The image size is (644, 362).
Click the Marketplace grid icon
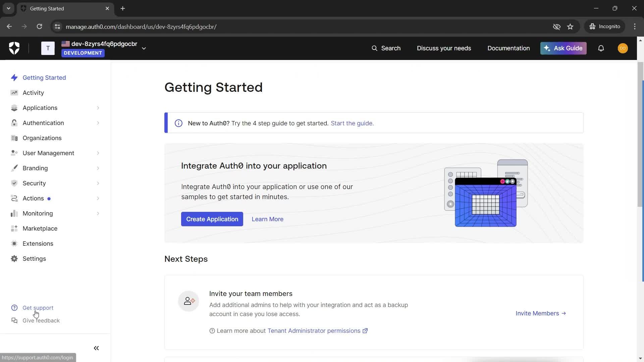coord(14,229)
